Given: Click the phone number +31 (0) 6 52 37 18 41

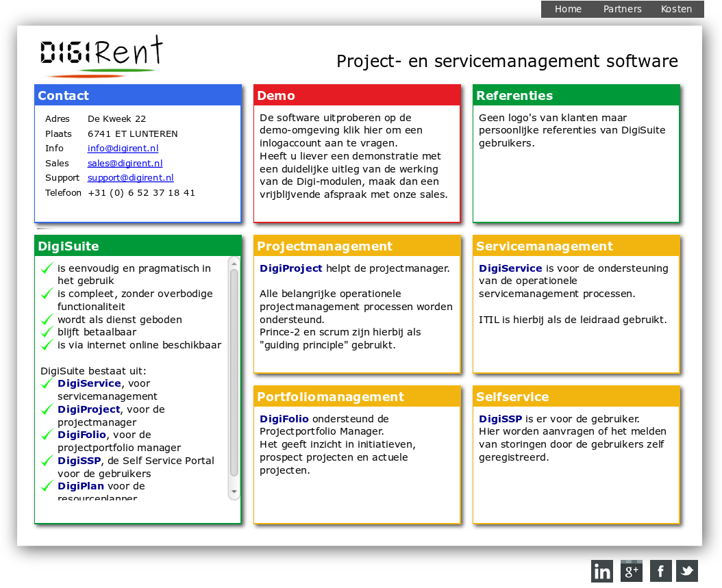Looking at the screenshot, I should (141, 193).
